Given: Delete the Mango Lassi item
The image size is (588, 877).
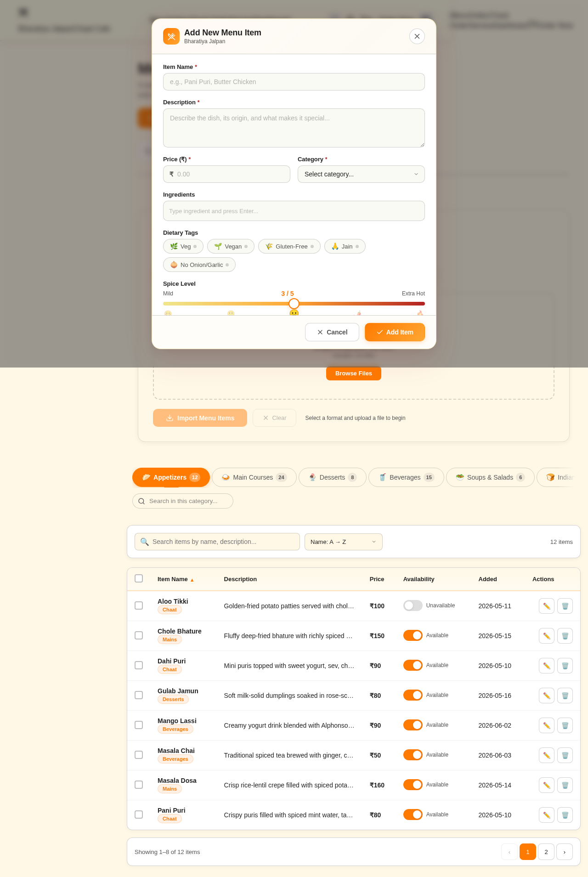Looking at the screenshot, I should [x=565, y=725].
